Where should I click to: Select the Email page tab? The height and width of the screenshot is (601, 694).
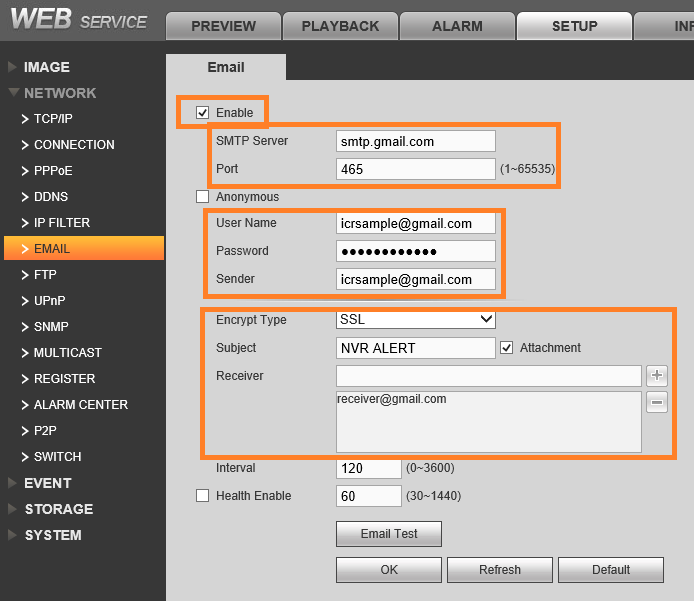pos(226,67)
